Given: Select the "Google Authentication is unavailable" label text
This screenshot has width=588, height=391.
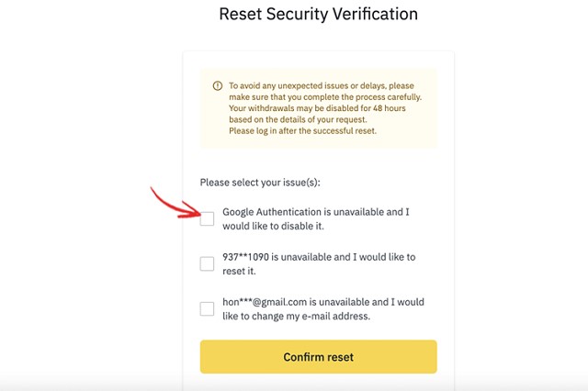Looking at the screenshot, I should point(316,218).
